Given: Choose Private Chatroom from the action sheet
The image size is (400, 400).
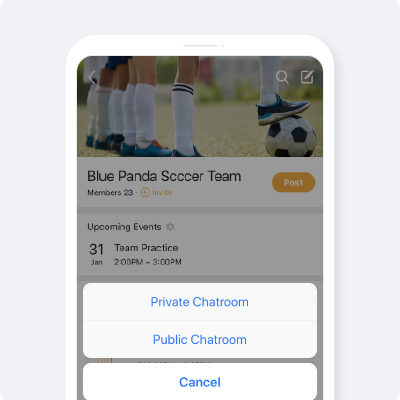Looking at the screenshot, I should (200, 302).
